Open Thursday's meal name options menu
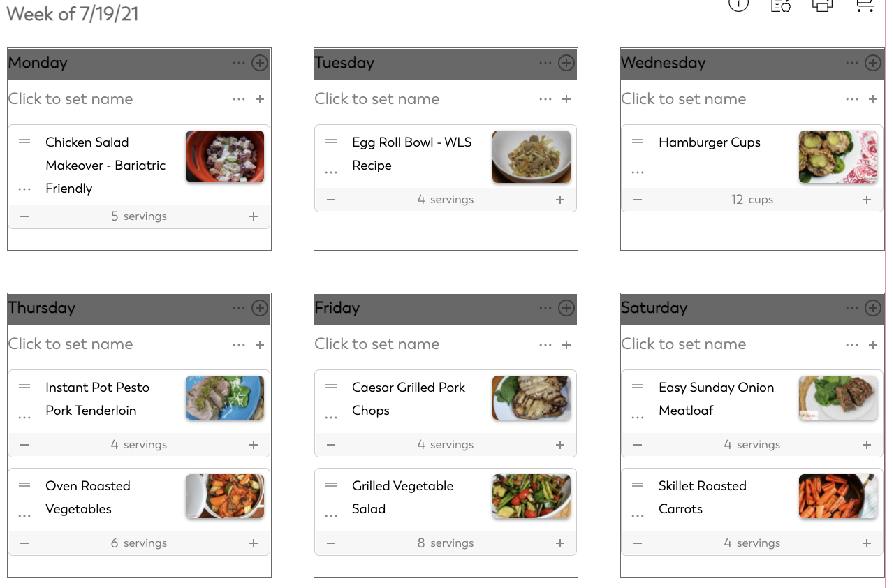Image resolution: width=894 pixels, height=588 pixels. coord(238,344)
